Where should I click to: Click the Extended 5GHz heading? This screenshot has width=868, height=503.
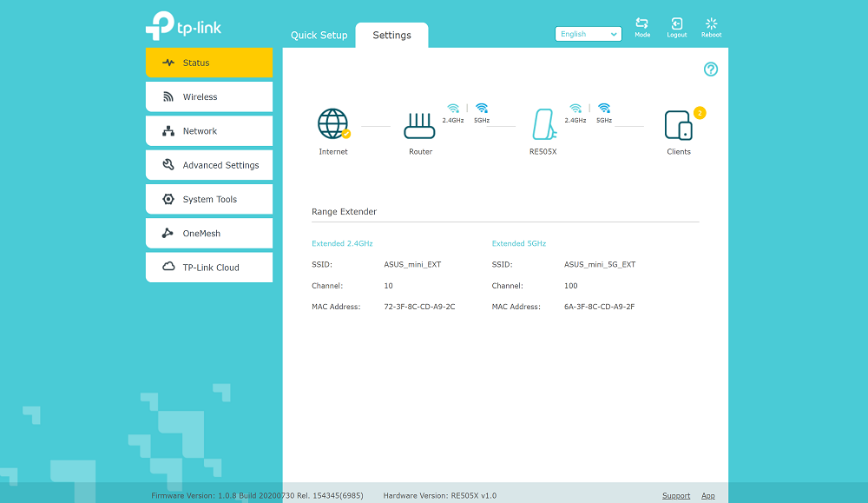point(519,243)
